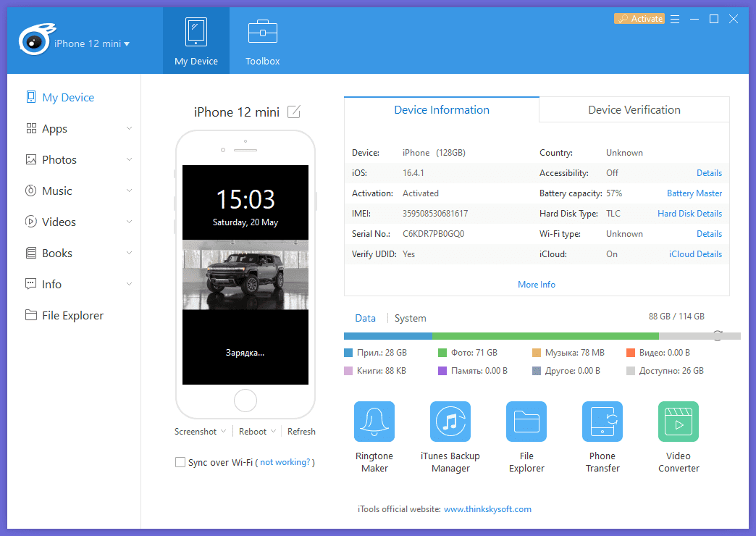The image size is (756, 536).
Task: Select File Explorer in the sidebar
Action: pos(73,316)
